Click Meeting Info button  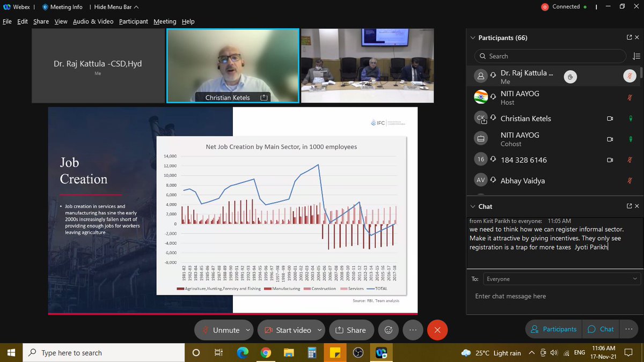point(62,7)
